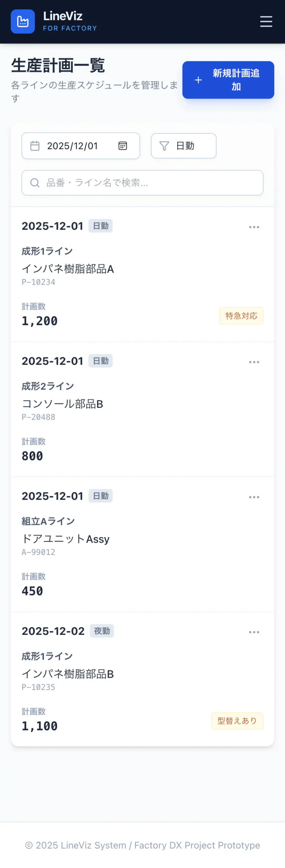Image resolution: width=285 pixels, height=868 pixels.
Task: Open more options for コンソール部品B
Action: 254,362
